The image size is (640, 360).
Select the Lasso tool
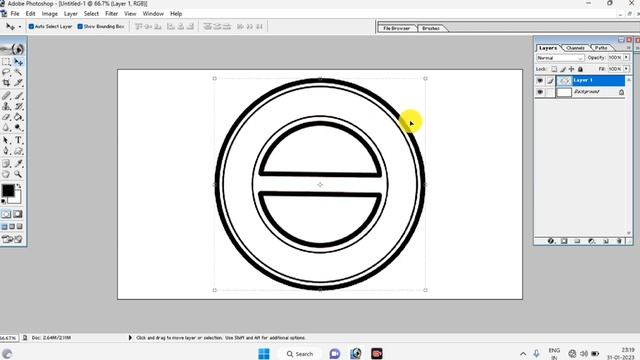[x=6, y=73]
